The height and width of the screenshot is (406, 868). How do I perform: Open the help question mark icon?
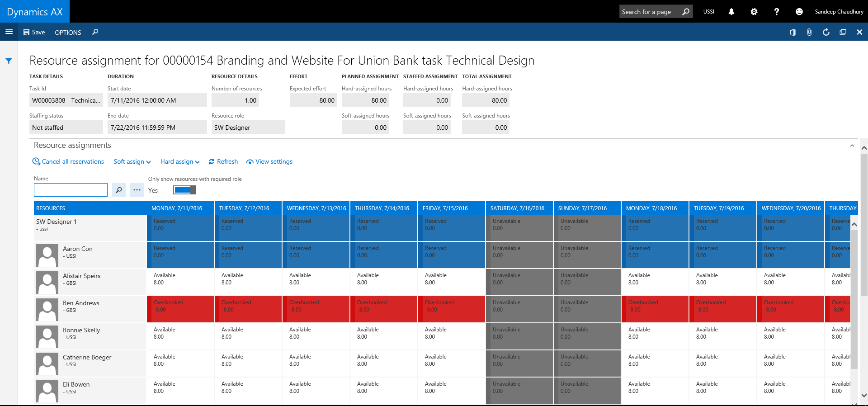click(777, 12)
